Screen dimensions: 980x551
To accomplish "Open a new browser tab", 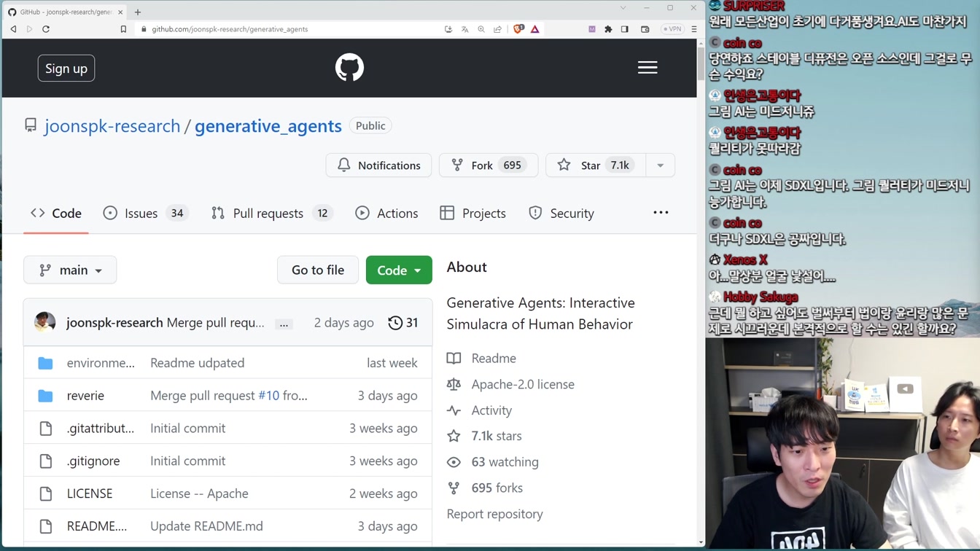I will point(138,12).
